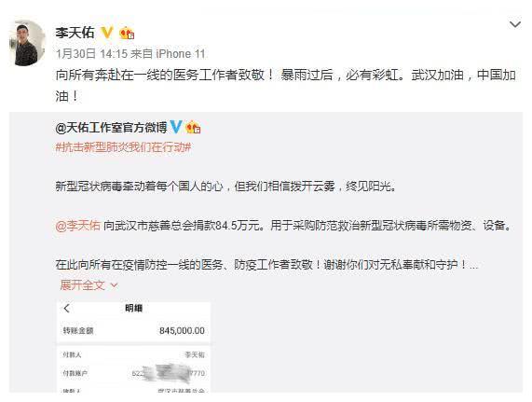Screen dimensions: 532x402
Task: Click the orange @李天佑 mention
Action: pyautogui.click(x=77, y=226)
